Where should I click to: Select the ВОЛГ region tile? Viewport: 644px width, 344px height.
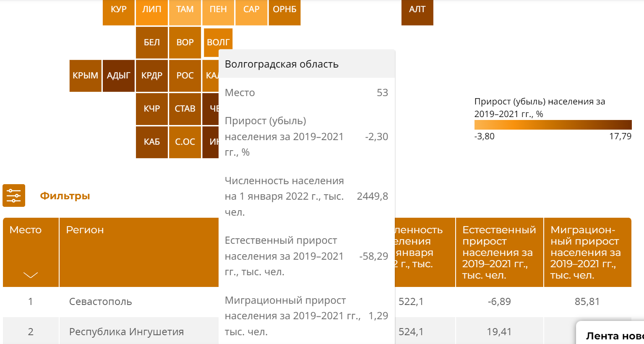(218, 42)
